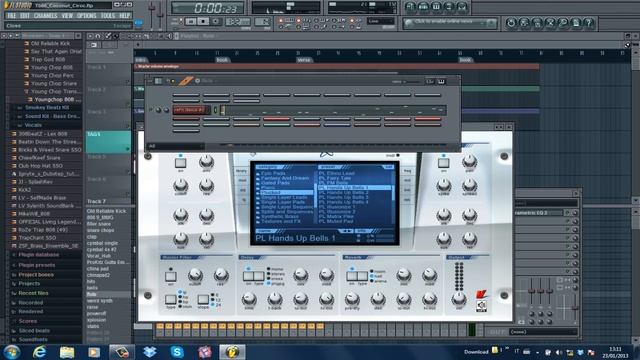This screenshot has height=360, width=640.
Task: Click the Windows Start orb
Action: pos(11,352)
